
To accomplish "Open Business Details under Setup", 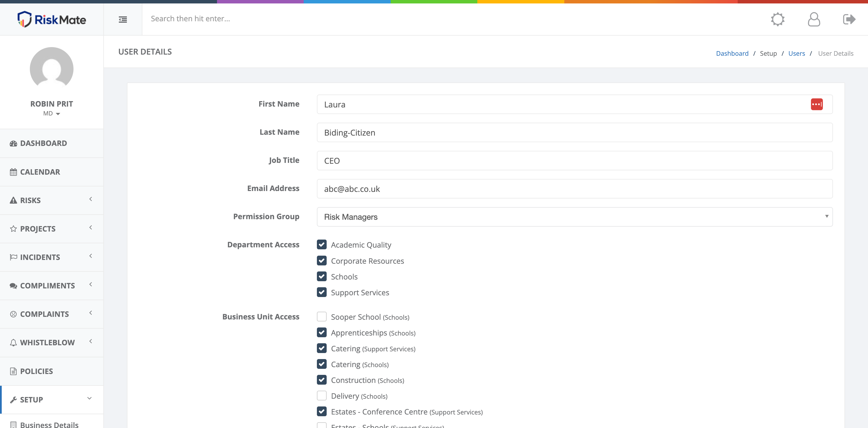I will coord(49,425).
